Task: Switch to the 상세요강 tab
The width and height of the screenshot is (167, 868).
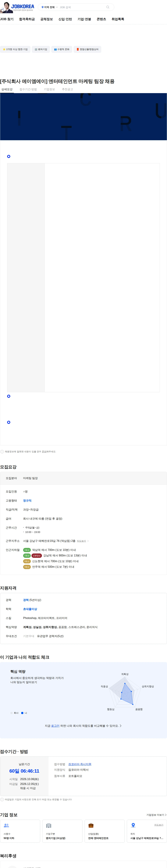Action: click(7, 89)
